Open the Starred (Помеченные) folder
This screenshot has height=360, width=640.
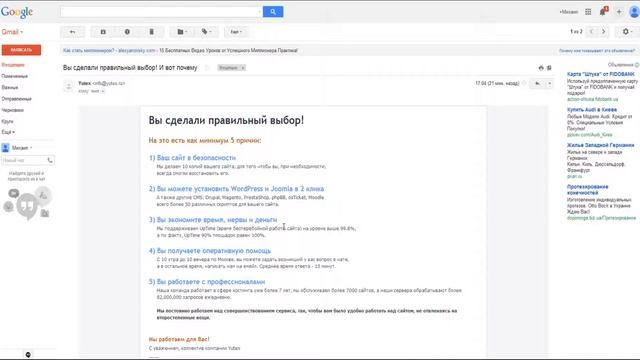(15, 76)
